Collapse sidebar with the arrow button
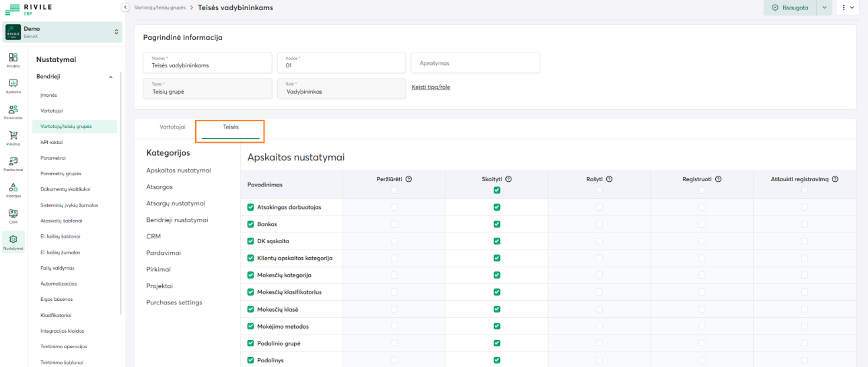 point(125,8)
